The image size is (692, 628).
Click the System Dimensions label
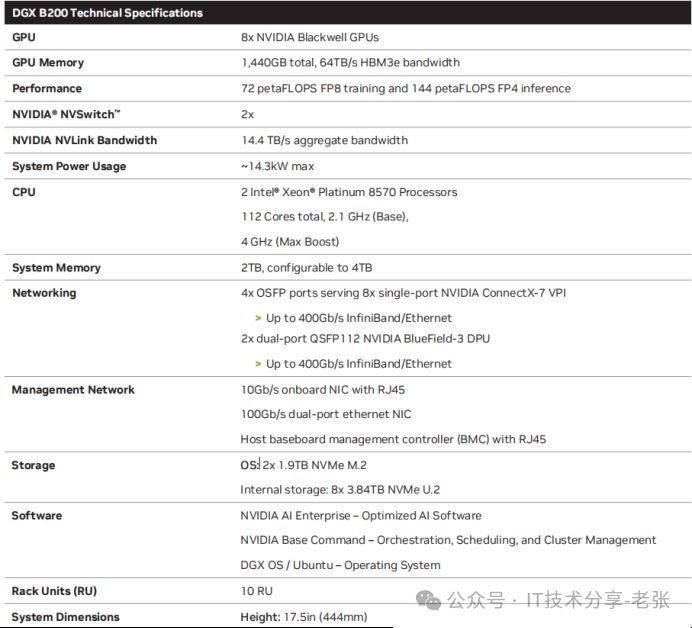coord(65,617)
